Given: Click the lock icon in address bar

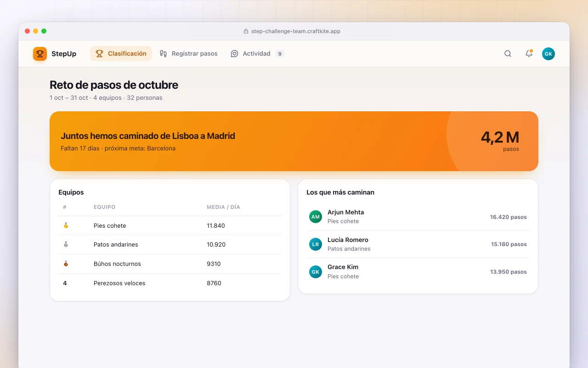Looking at the screenshot, I should click(x=246, y=31).
